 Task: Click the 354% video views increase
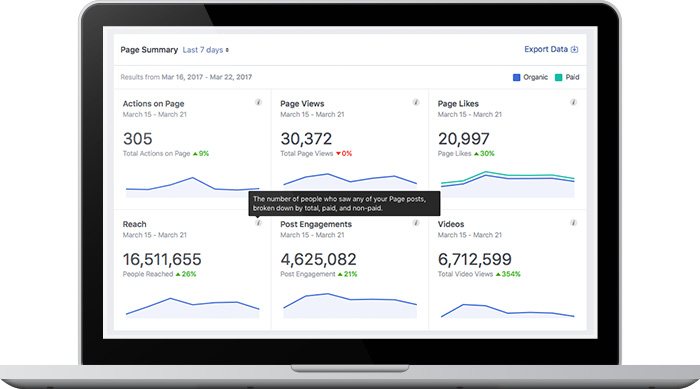(x=508, y=274)
